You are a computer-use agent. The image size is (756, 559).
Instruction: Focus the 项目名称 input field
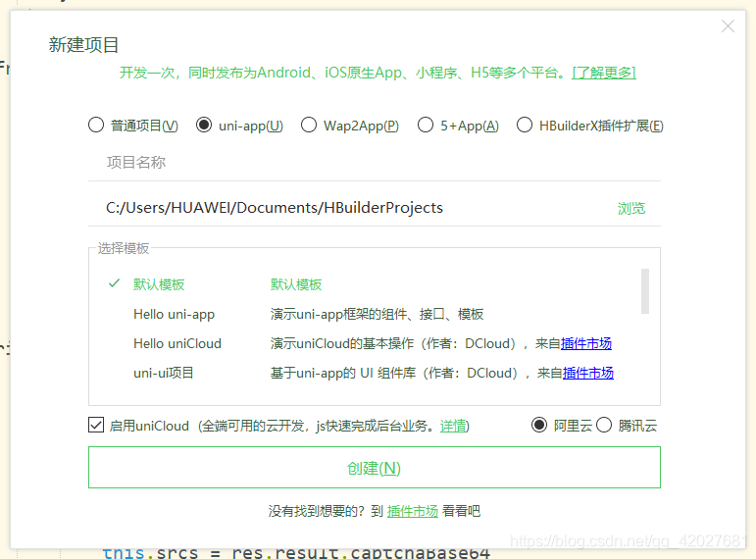(375, 163)
